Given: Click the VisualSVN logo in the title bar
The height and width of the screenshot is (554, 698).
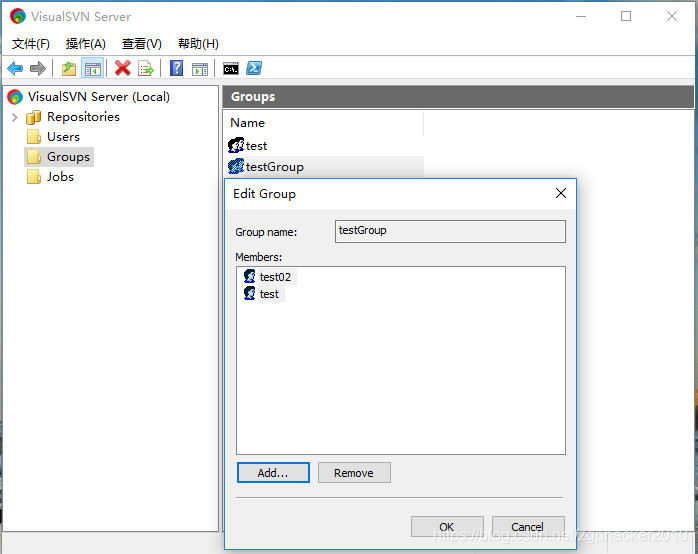Looking at the screenshot, I should pos(18,16).
